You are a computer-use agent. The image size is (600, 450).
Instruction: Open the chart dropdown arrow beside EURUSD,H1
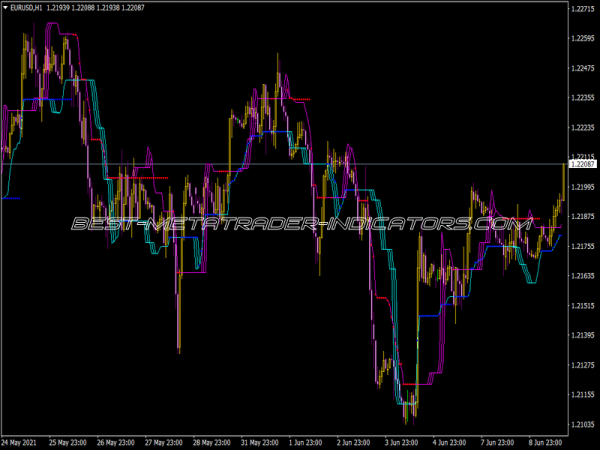tap(6, 8)
